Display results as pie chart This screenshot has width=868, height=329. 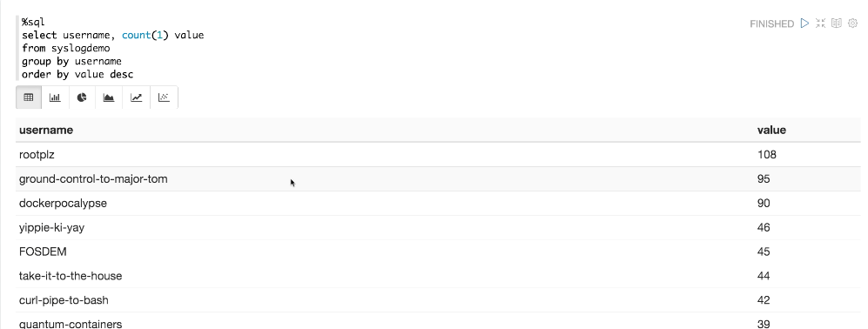pyautogui.click(x=82, y=97)
